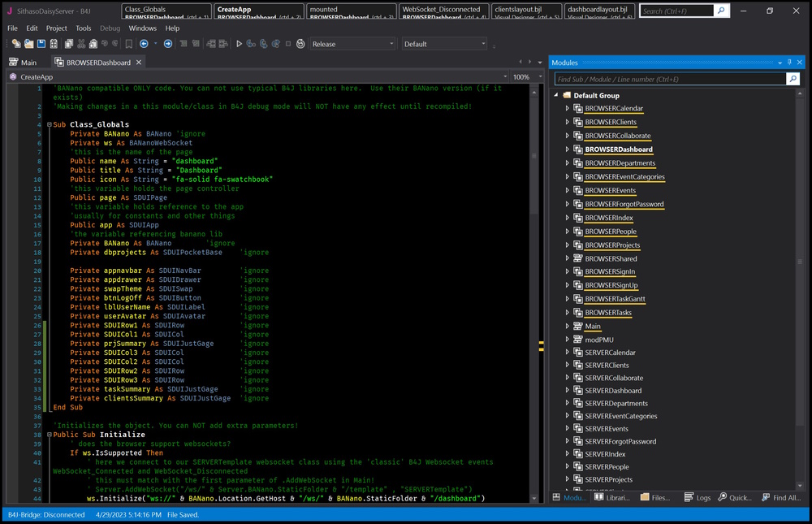Select SERVERDashboard in the modules tree
This screenshot has width=812, height=524.
tap(613, 390)
